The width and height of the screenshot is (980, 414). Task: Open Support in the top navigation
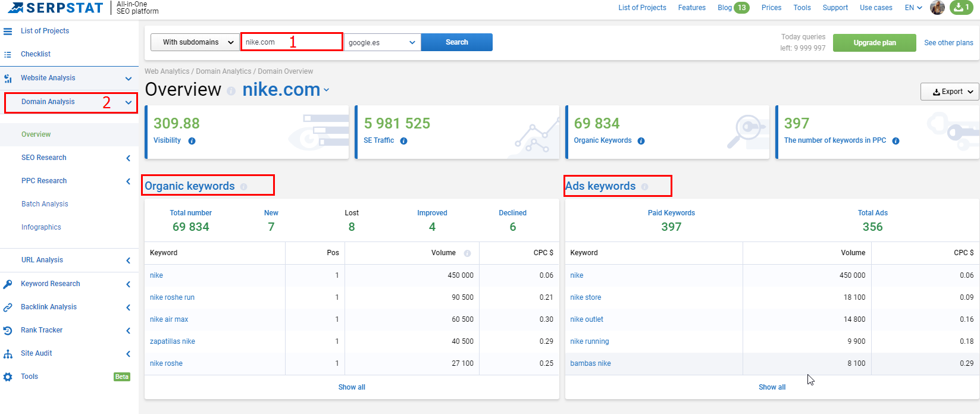click(835, 8)
